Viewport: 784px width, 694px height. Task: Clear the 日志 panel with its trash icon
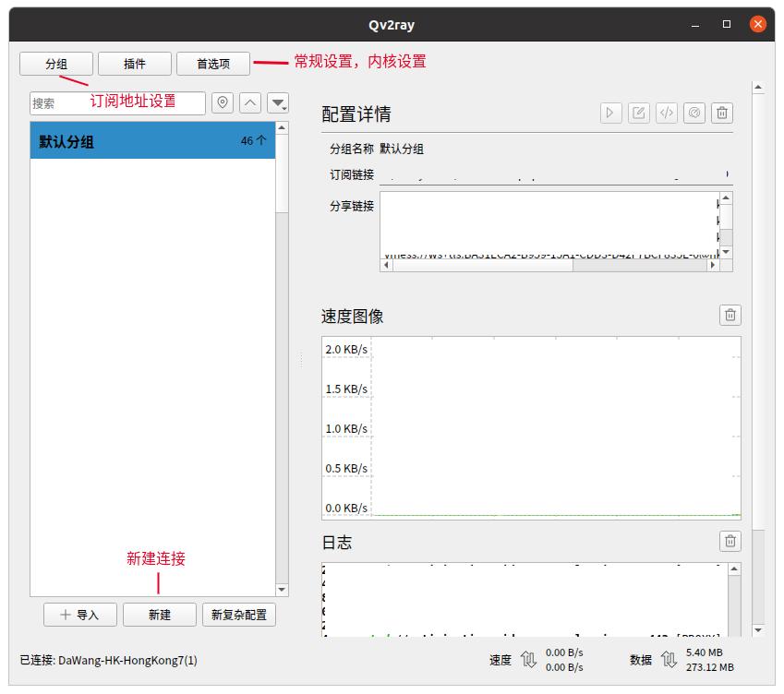click(730, 543)
